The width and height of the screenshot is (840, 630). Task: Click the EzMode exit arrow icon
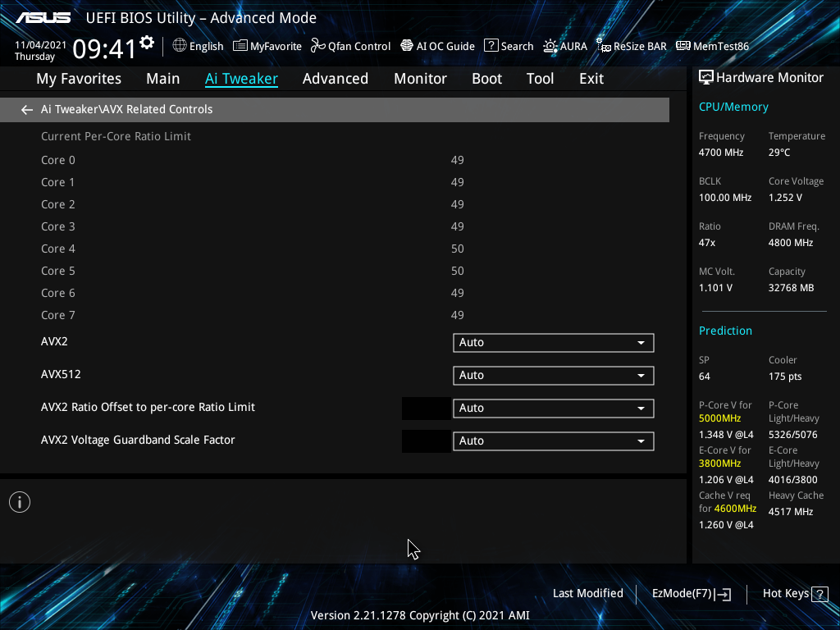pyautogui.click(x=723, y=594)
